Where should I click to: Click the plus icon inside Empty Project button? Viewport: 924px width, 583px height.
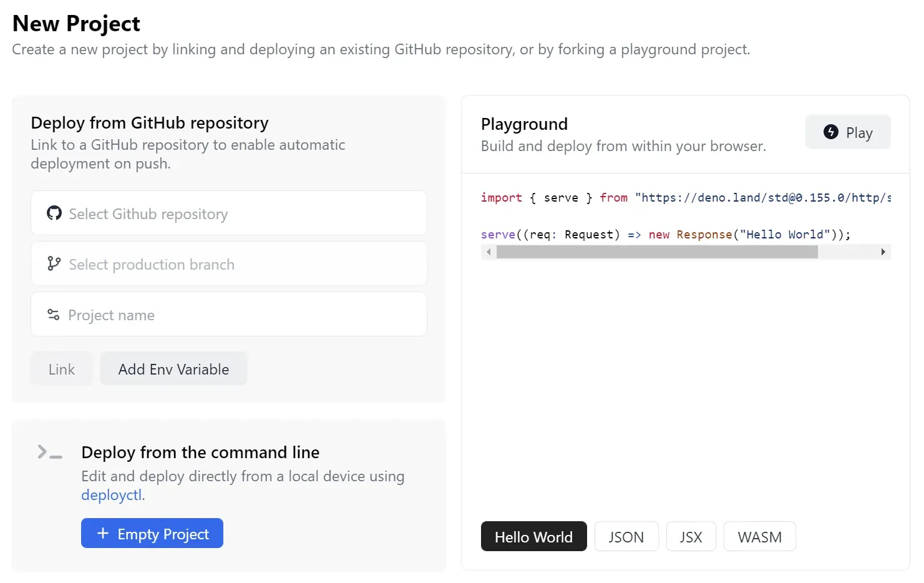[x=102, y=533]
